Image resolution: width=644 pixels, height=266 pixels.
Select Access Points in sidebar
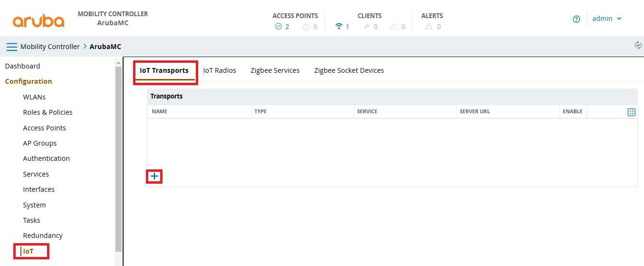pyautogui.click(x=44, y=128)
